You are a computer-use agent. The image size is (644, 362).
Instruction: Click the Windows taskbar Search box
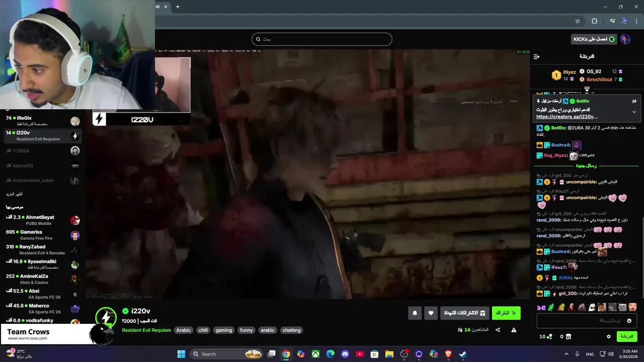pos(227,354)
